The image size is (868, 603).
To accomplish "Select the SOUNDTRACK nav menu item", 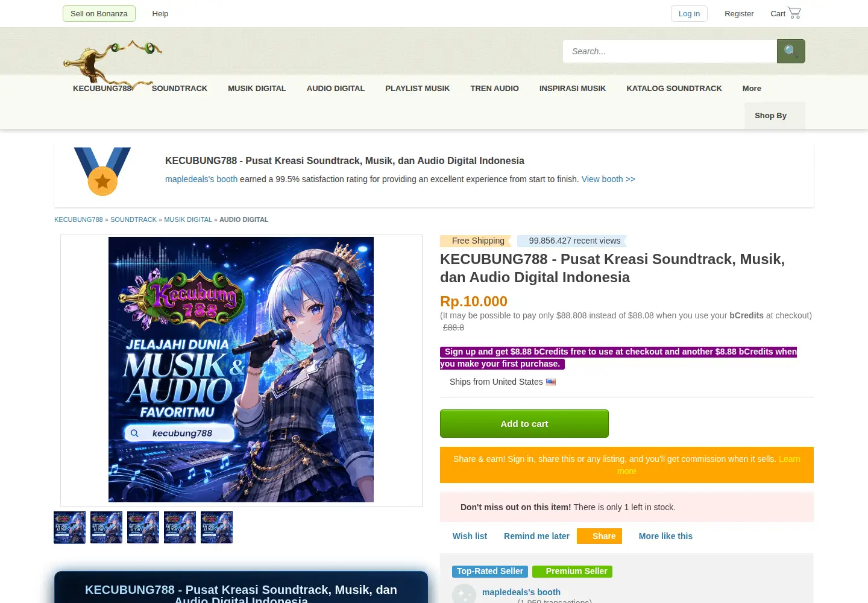I will [180, 88].
